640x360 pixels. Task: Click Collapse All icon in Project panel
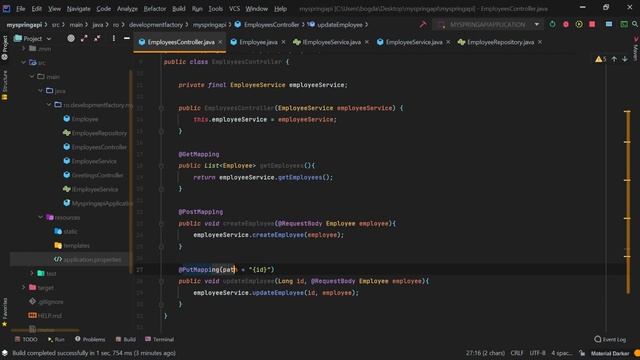coord(97,38)
